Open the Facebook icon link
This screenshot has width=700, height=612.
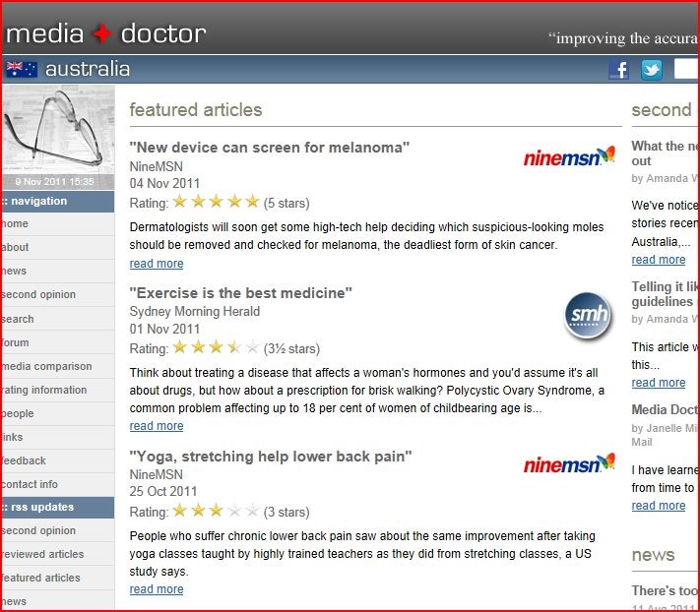tap(618, 70)
